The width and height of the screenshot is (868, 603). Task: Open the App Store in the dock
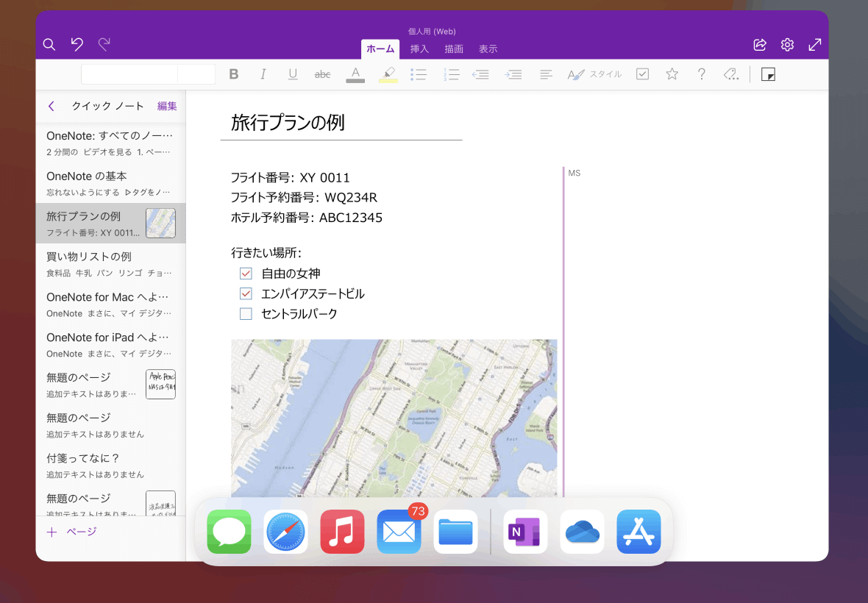pyautogui.click(x=638, y=532)
